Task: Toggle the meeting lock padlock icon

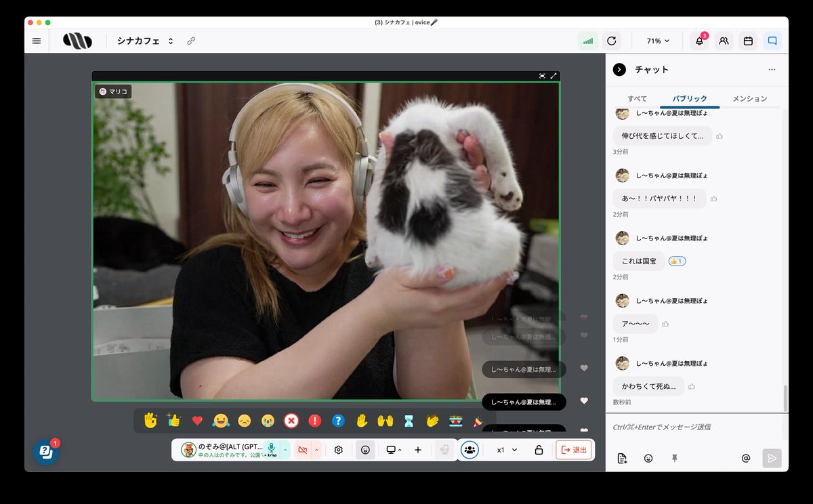Action: click(539, 450)
